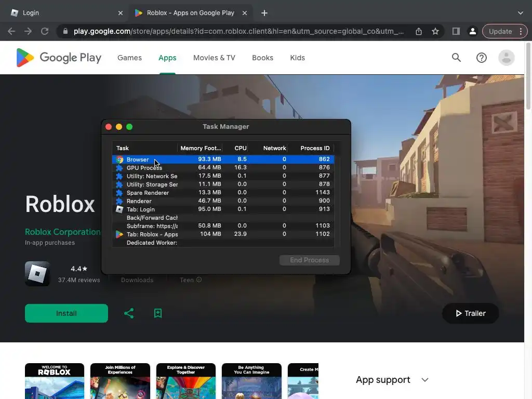Sort by Task column header
532x399 pixels.
(x=145, y=148)
